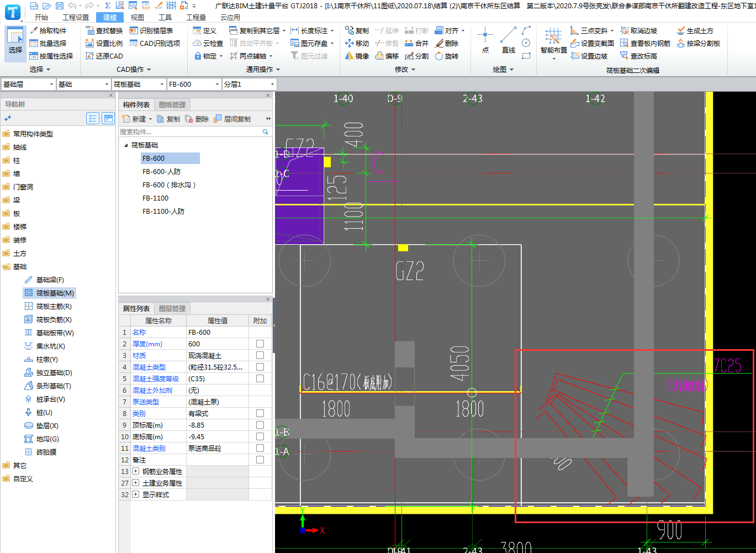The width and height of the screenshot is (756, 553).
Task: Select the 点 point drawing tool
Action: [x=485, y=40]
